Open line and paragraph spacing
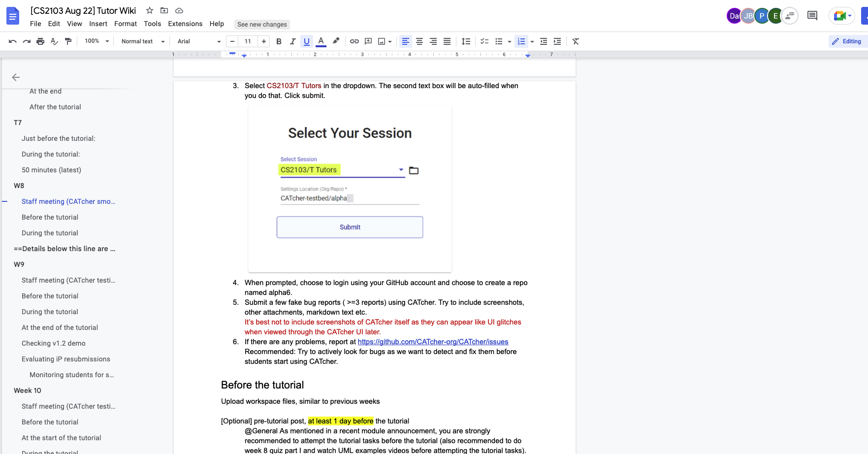 click(x=466, y=41)
